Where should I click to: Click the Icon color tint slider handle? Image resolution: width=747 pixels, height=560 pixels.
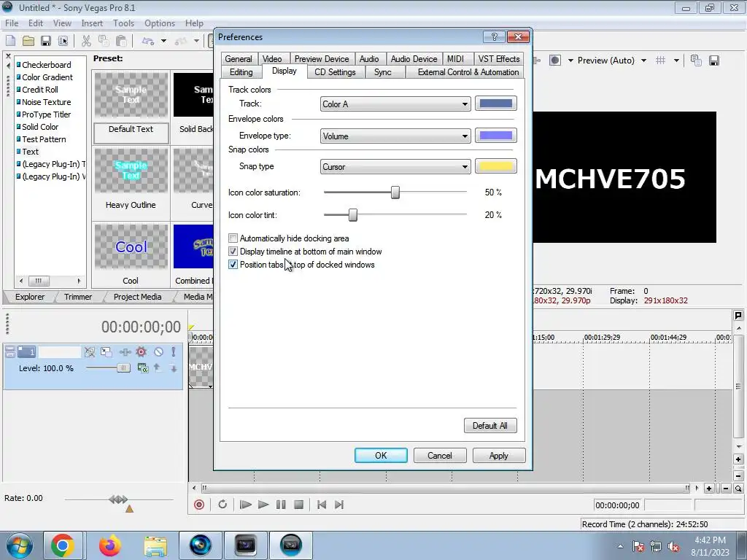pyautogui.click(x=352, y=215)
